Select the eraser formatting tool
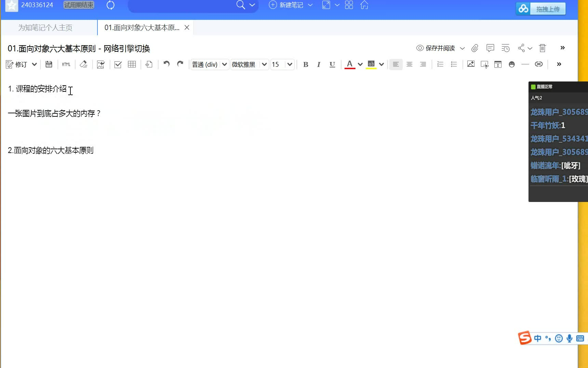This screenshot has height=368, width=588. (83, 64)
